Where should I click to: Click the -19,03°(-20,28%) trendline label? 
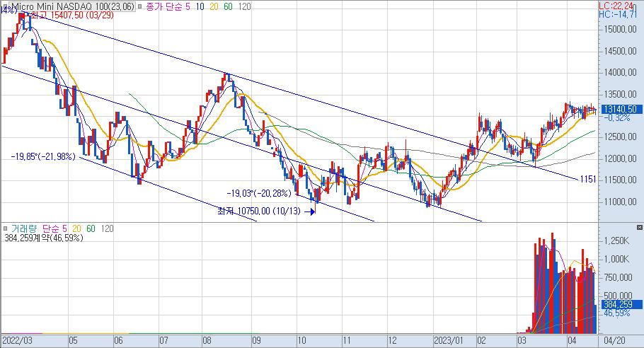click(x=259, y=193)
